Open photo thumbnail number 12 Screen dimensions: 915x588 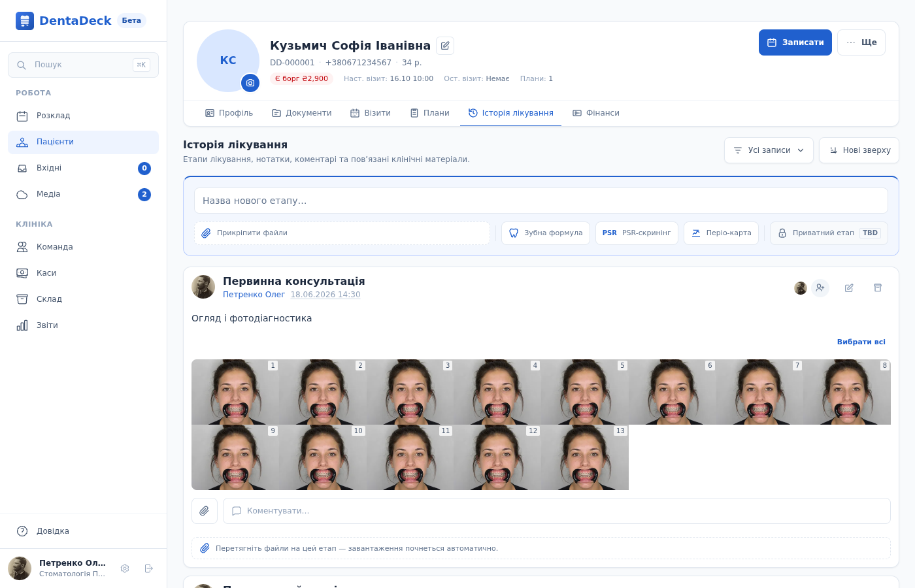497,457
